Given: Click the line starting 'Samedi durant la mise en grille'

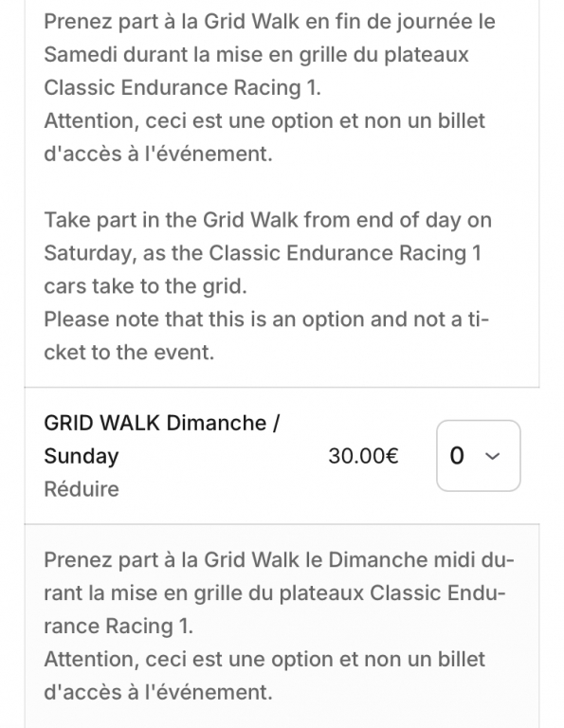Looking at the screenshot, I should [256, 55].
